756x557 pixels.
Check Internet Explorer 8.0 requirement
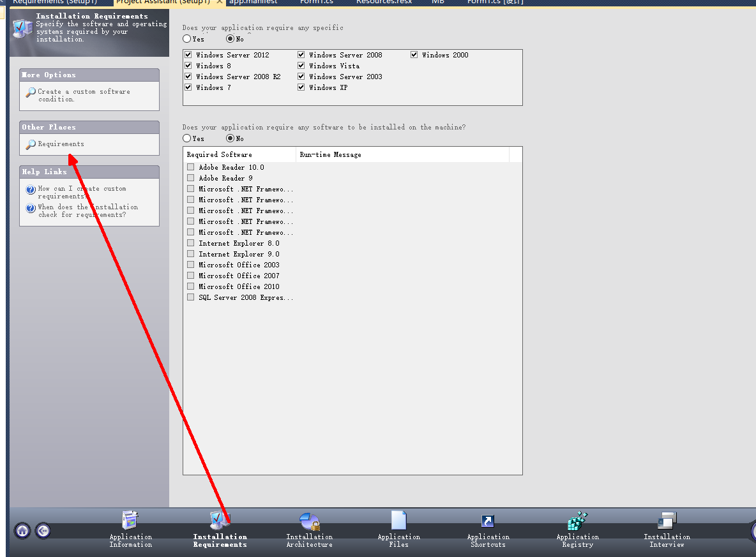pyautogui.click(x=190, y=243)
